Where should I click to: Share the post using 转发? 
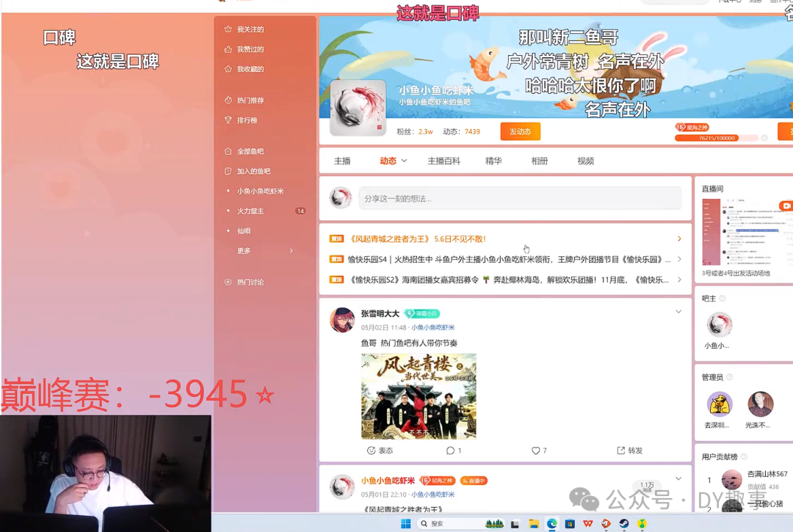pos(630,450)
